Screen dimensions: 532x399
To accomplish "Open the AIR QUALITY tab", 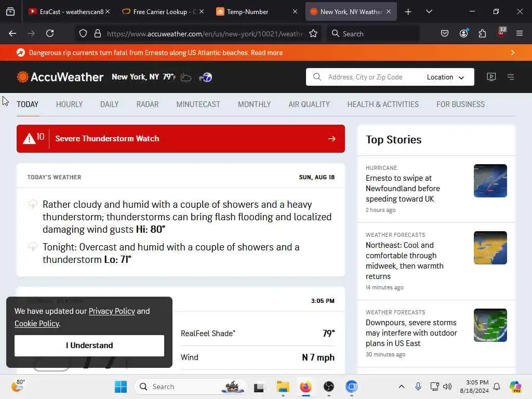I will pos(309,104).
